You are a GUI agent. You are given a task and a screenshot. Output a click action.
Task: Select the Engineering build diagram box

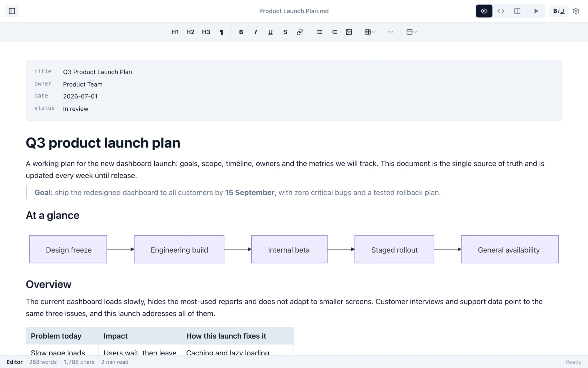pyautogui.click(x=179, y=249)
